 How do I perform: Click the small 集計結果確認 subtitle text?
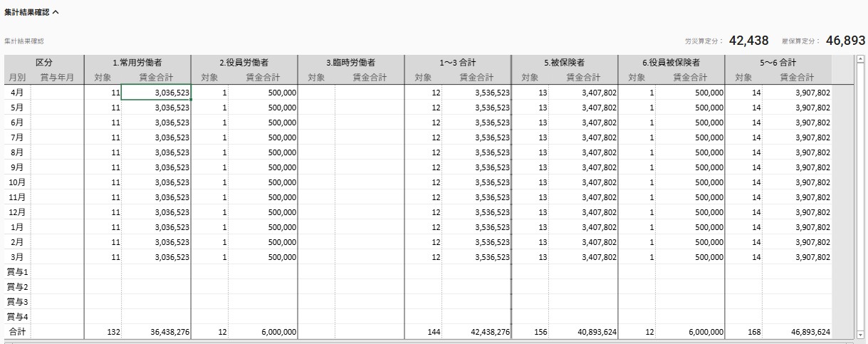click(x=24, y=42)
